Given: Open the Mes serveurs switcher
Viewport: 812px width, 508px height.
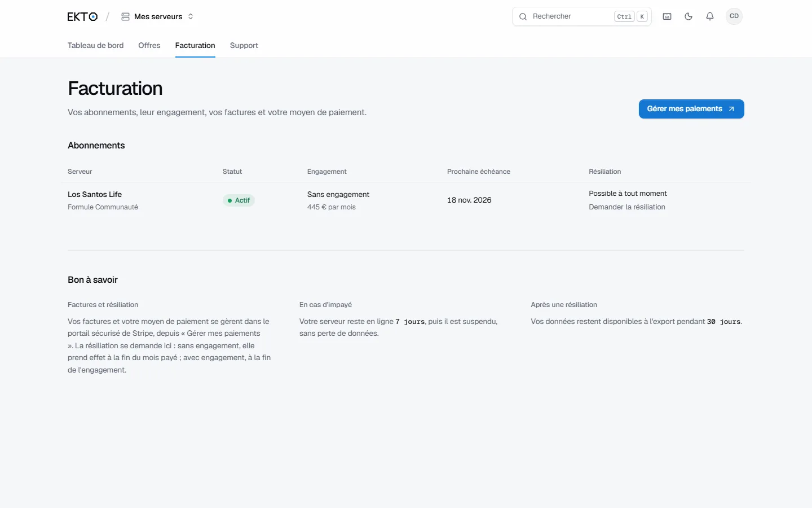Looking at the screenshot, I should point(157,17).
